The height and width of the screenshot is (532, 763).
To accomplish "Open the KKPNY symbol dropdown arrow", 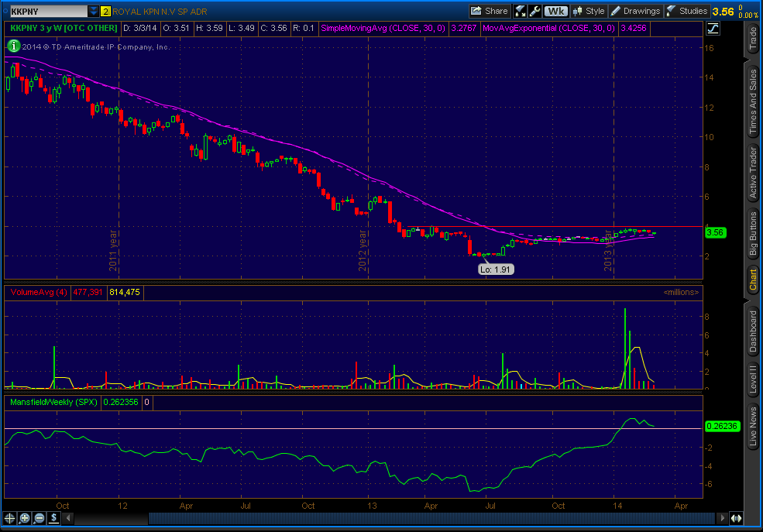I will [94, 12].
